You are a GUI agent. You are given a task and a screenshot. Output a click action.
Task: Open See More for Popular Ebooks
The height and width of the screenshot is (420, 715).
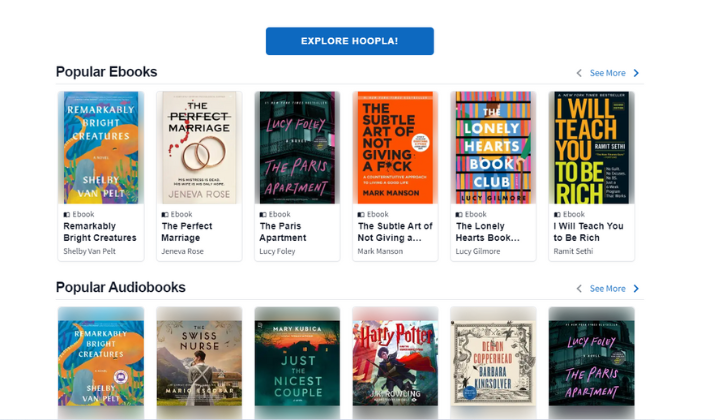point(607,73)
